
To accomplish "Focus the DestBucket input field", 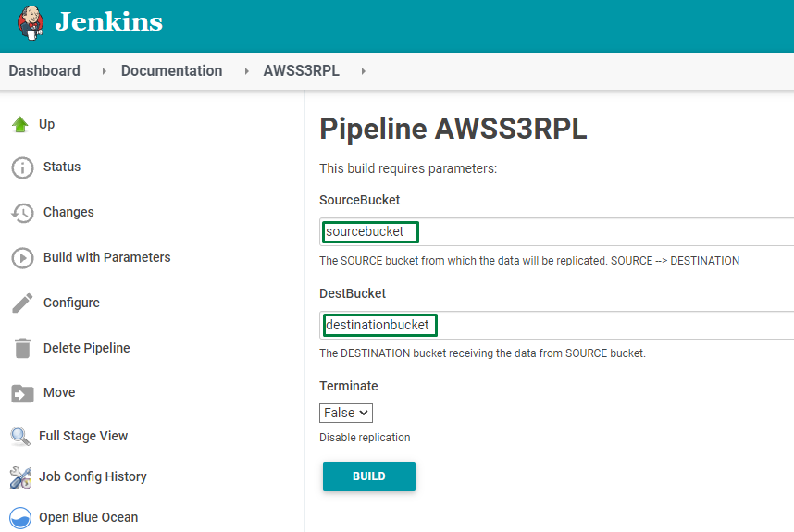I will (556, 325).
